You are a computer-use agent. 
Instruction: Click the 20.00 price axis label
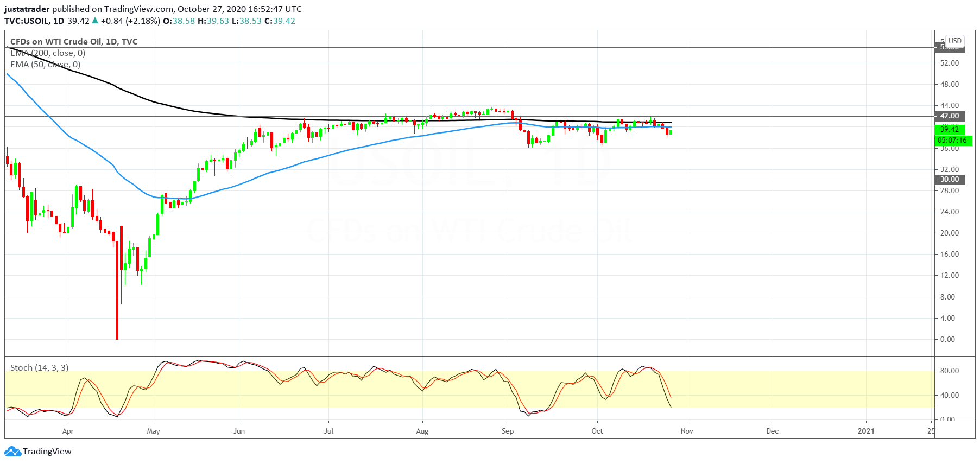(x=950, y=233)
